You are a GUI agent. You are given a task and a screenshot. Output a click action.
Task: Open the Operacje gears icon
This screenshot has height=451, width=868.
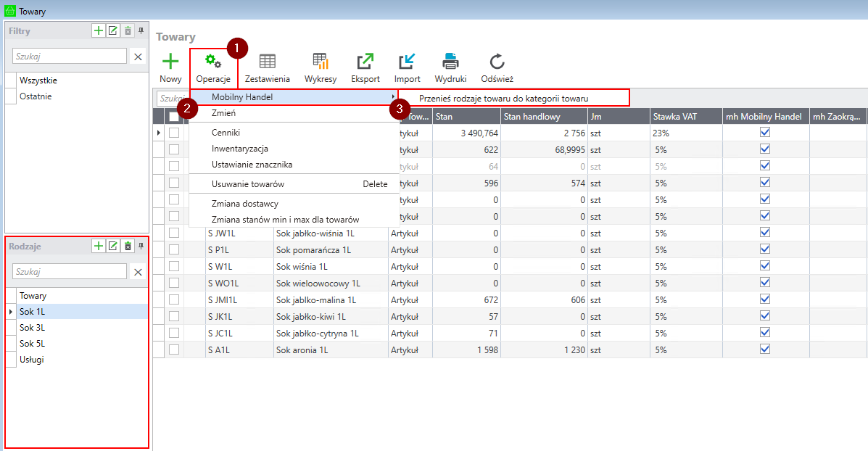click(x=213, y=62)
